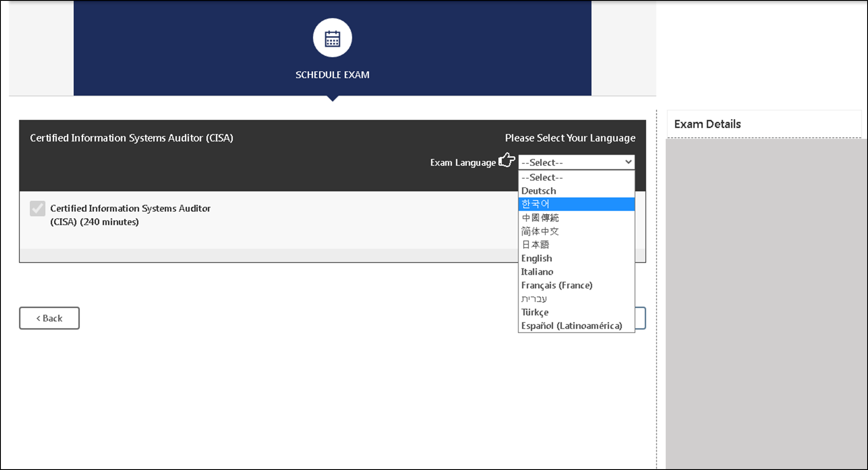Click the Exam Language label

coord(463,163)
